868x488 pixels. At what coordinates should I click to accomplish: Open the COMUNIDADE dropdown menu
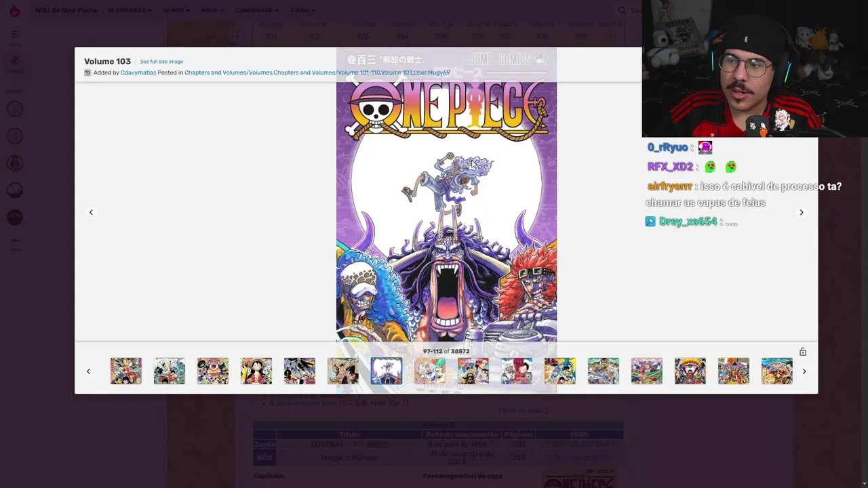[257, 10]
